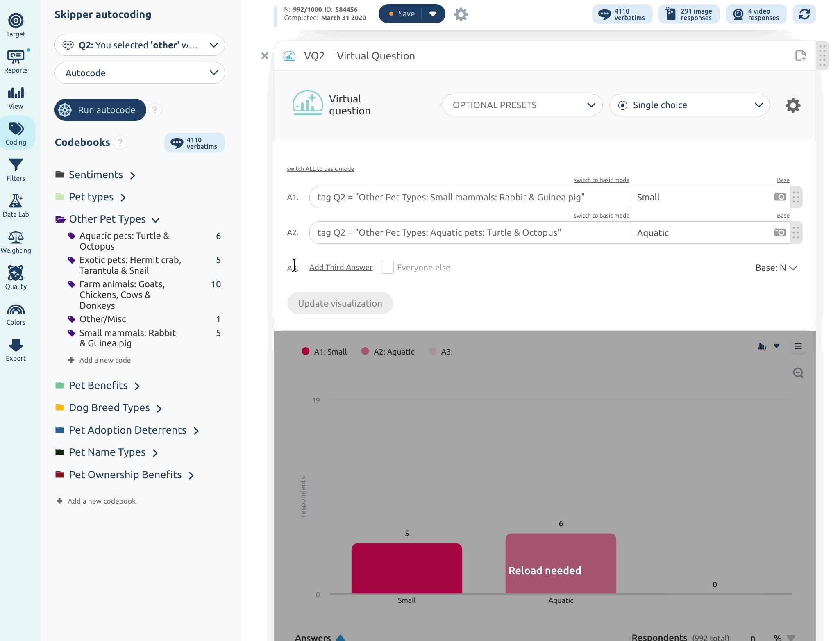Open the Q2 question selector dropdown
Screen dimensions: 840x641
[139, 45]
